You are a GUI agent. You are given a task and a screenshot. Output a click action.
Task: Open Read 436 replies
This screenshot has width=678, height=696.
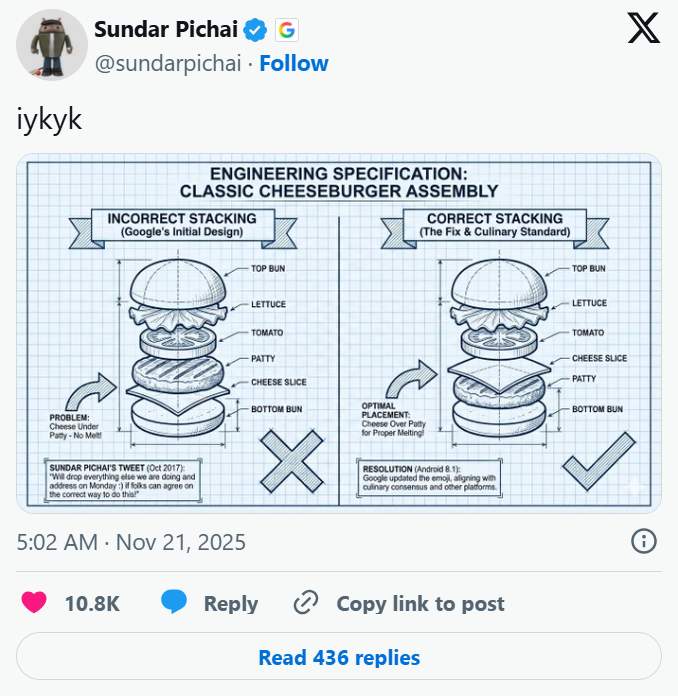coord(339,657)
